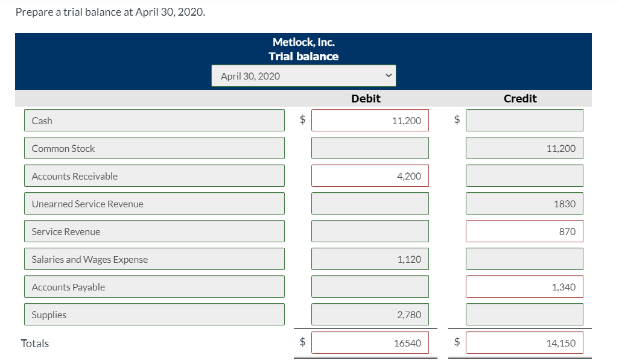Click the Service Revenue account label
Image resolution: width=619 pixels, height=364 pixels.
[x=154, y=231]
